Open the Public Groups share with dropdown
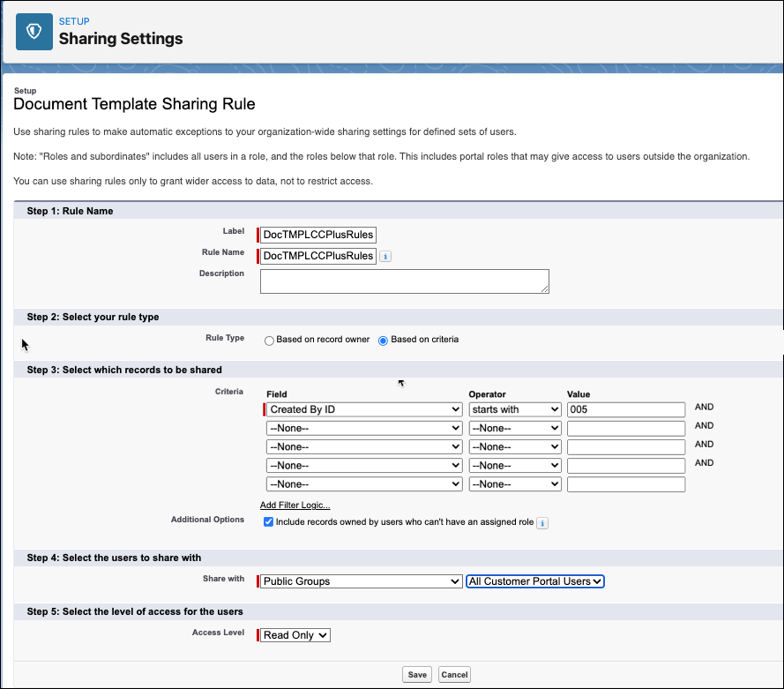The width and height of the screenshot is (784, 689). click(x=361, y=581)
